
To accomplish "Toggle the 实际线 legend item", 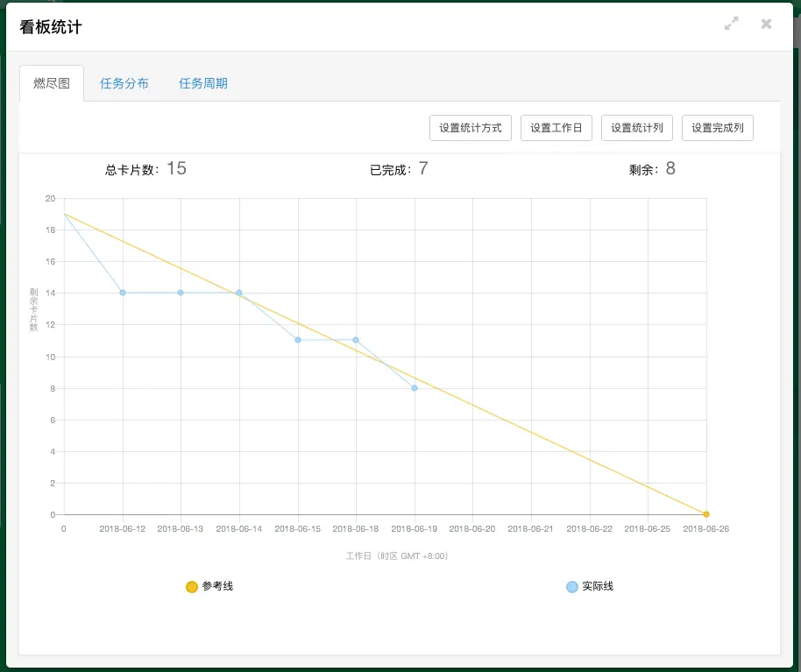I will point(590,587).
